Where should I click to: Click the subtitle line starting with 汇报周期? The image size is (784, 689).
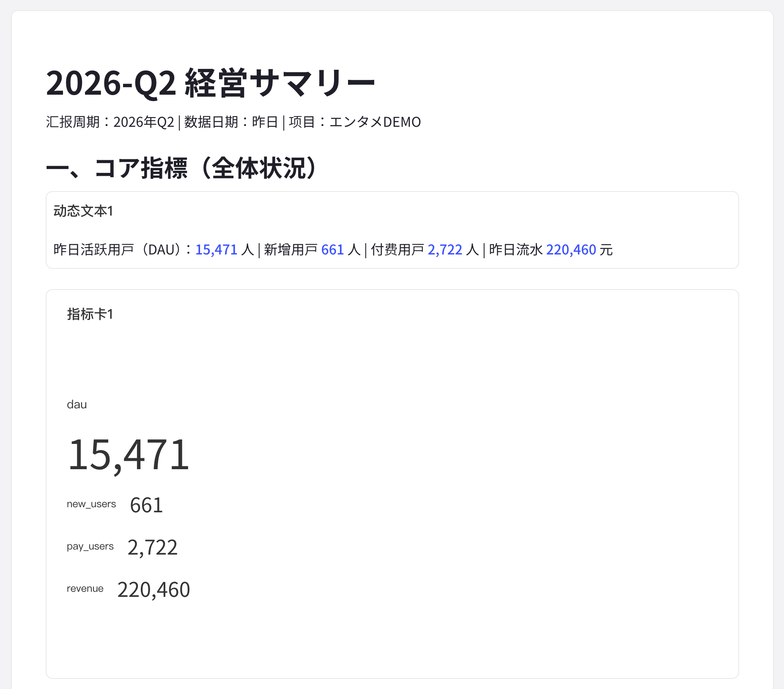233,122
